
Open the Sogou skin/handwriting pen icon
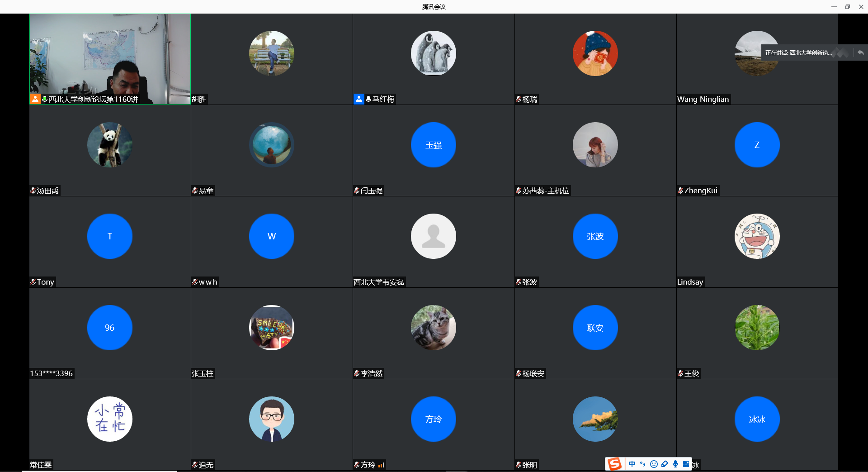coord(665,464)
